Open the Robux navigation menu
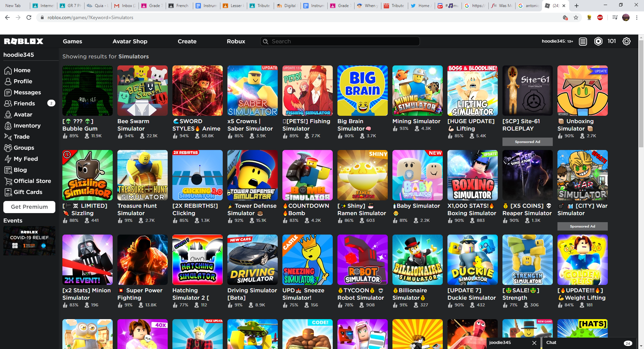The height and width of the screenshot is (349, 644). click(x=236, y=41)
